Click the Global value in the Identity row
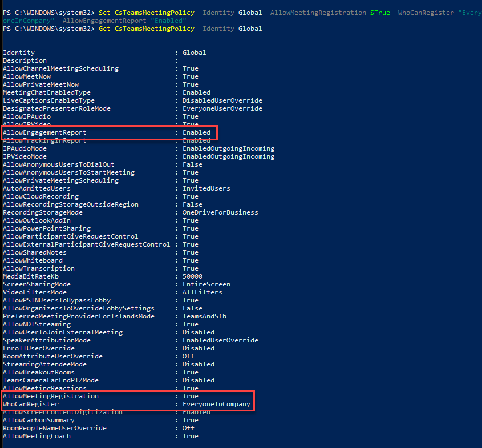The width and height of the screenshot is (482, 448). [195, 53]
